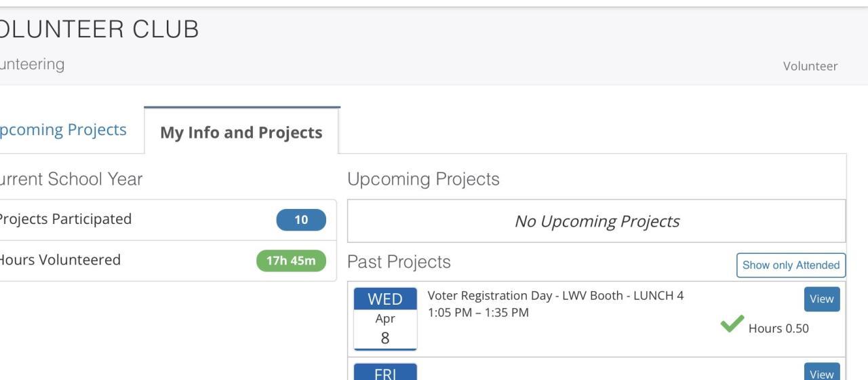Open Voter Registration Day LWV Booth title
Image resolution: width=868 pixels, height=380 pixels.
click(555, 296)
